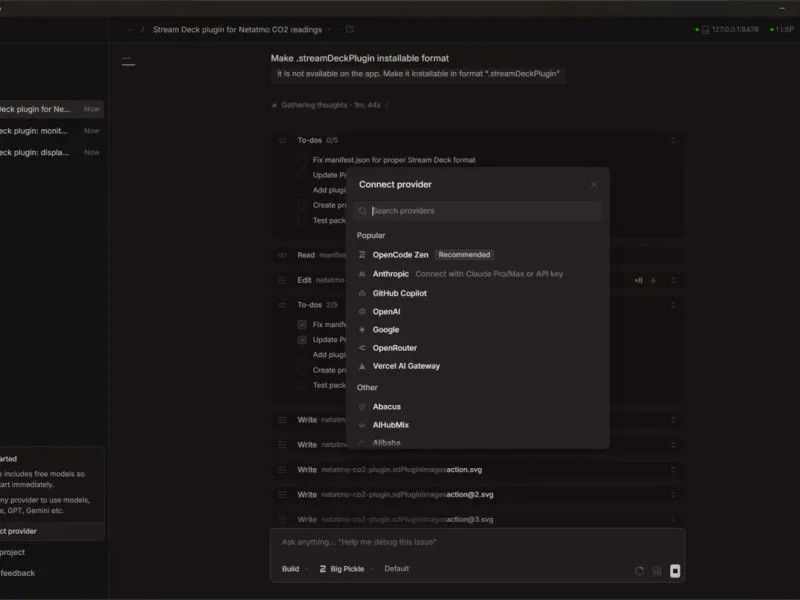This screenshot has width=800, height=600.
Task: Click the OpenRouter provider icon
Action: 362,348
